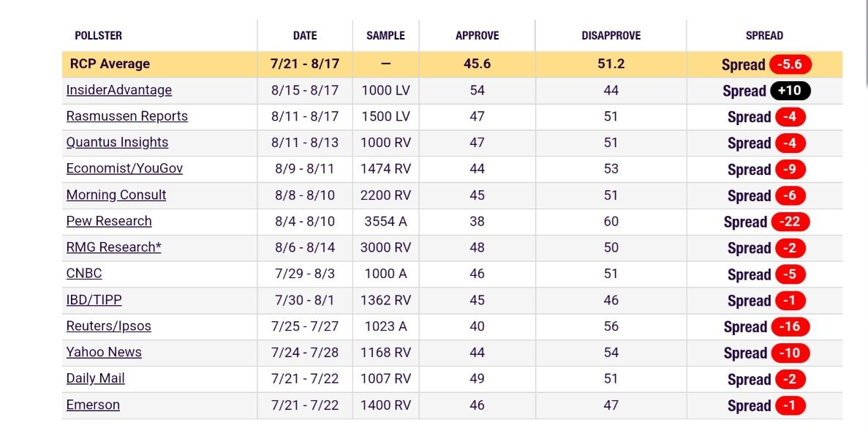Open the Daily Mail poll link
Viewport: 868px width, 439px height.
pos(96,378)
